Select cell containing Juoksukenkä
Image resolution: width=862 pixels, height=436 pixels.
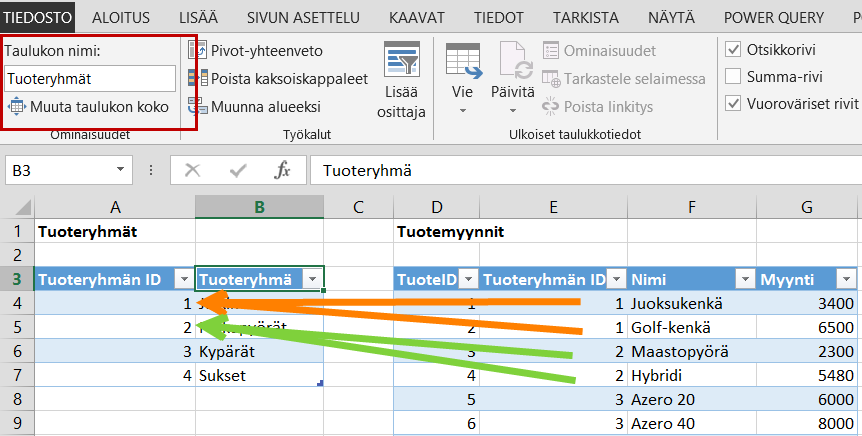tap(689, 303)
